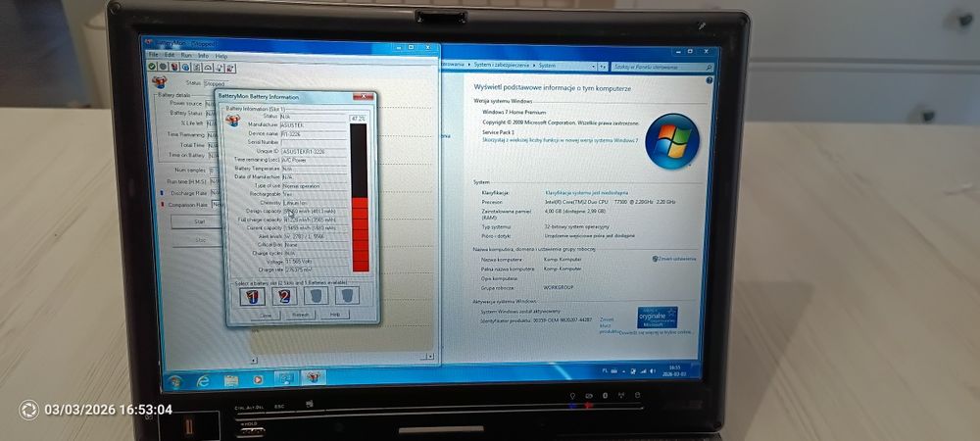980x441 pixels.
Task: Click the help question mark icon in System window
Action: 710,80
